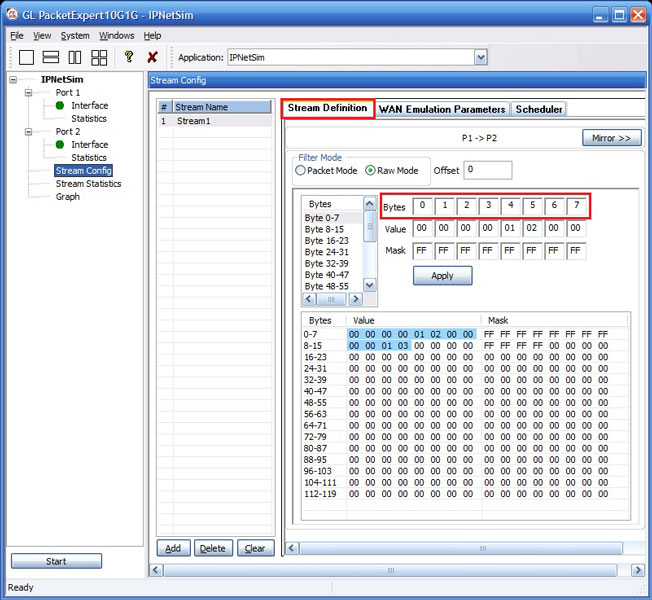Select Statistics under Port 2

click(89, 158)
